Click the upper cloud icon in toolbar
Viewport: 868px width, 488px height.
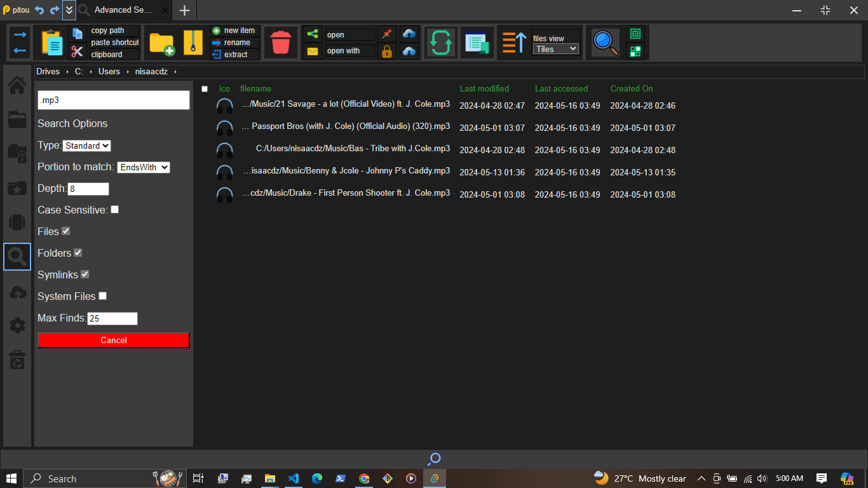[x=409, y=34]
